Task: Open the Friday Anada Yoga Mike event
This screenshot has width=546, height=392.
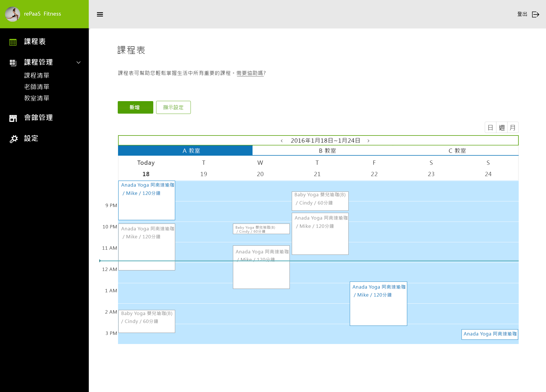Action: click(378, 304)
